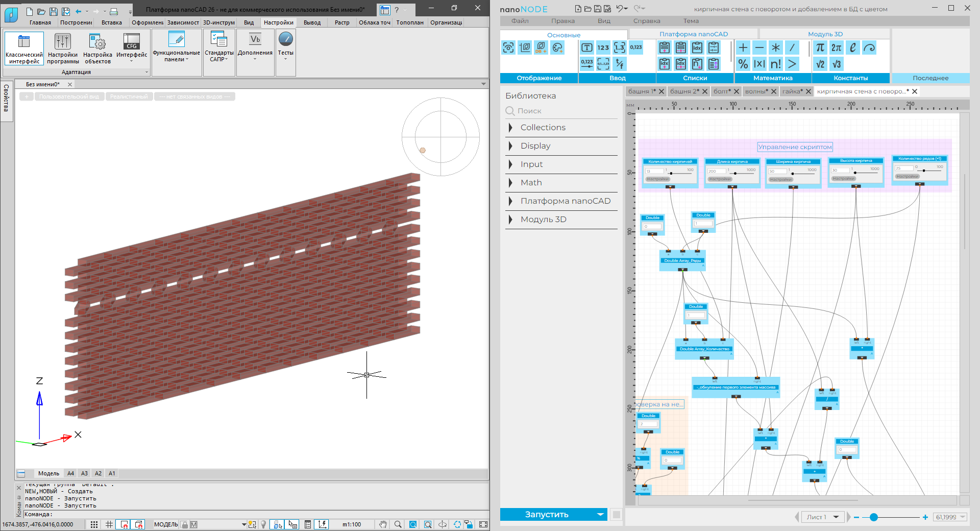Screen dimensions: 980x531
Task: Tick the checkbox next to Запустить
Action: coord(616,515)
